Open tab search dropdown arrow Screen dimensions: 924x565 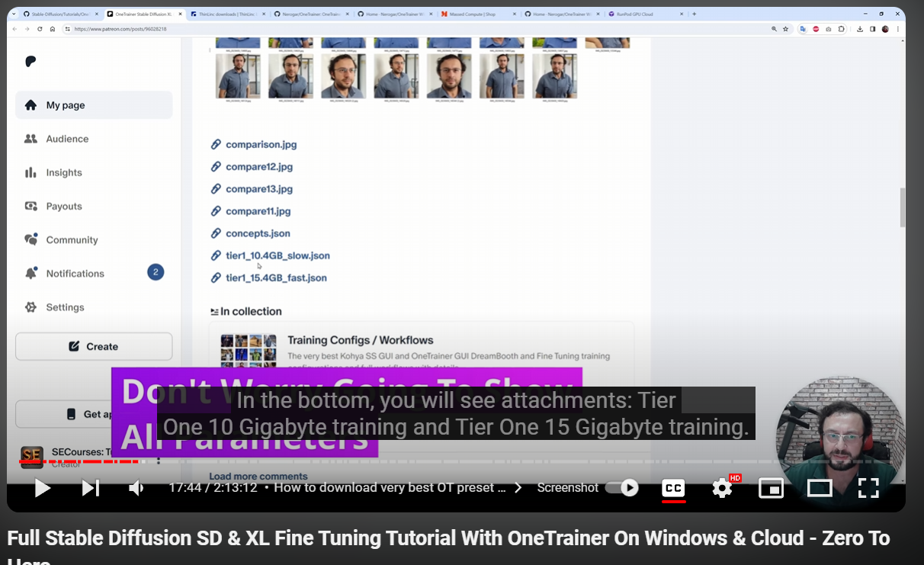coord(13,14)
